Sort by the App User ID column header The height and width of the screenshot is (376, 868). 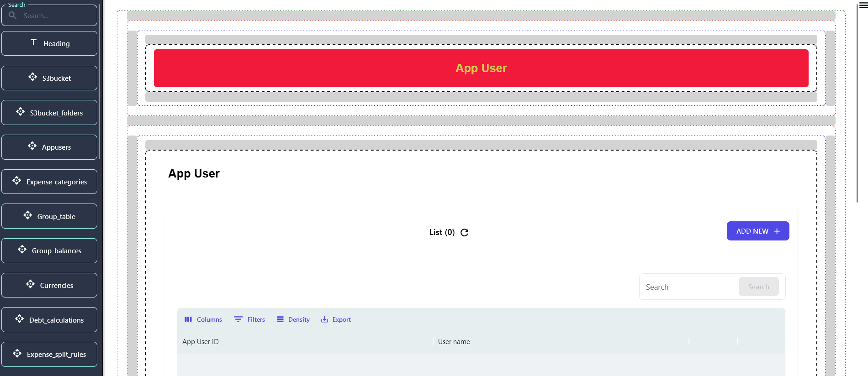201,342
